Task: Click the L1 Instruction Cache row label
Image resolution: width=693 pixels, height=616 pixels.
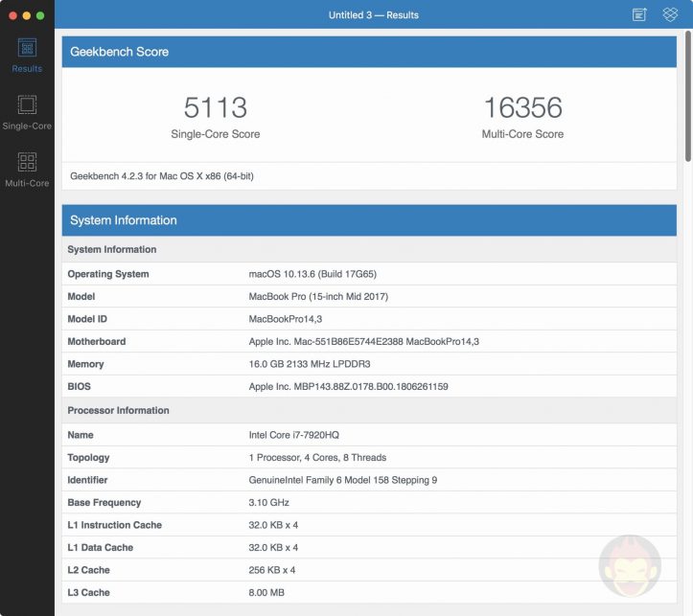Action: pos(114,525)
